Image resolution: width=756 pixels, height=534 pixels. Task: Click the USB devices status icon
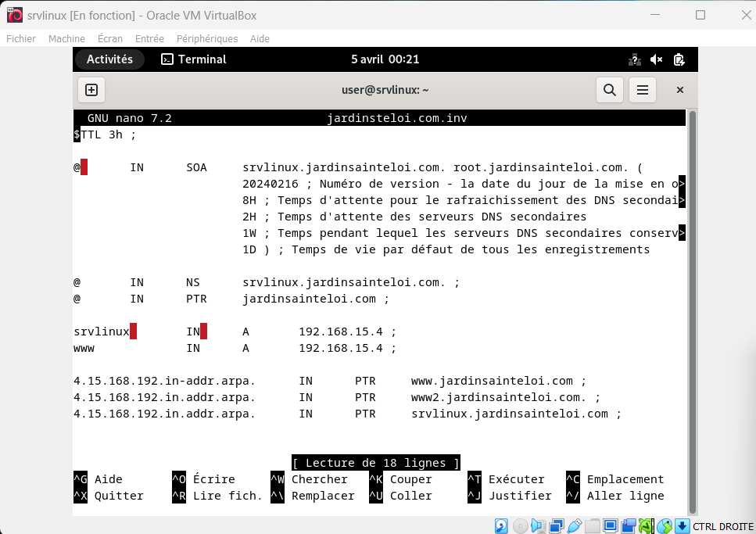click(575, 525)
